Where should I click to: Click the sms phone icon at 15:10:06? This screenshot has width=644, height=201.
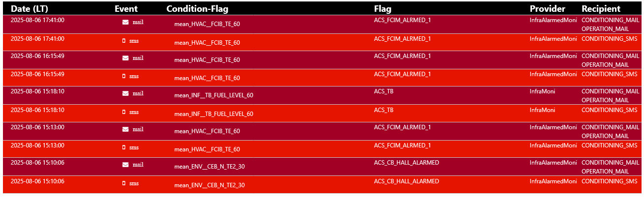tap(124, 183)
